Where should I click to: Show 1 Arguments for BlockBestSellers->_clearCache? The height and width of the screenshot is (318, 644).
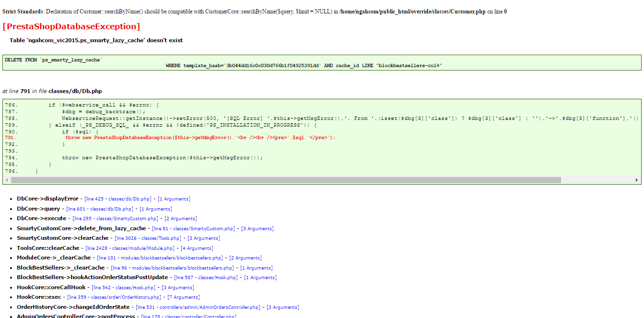point(257,268)
